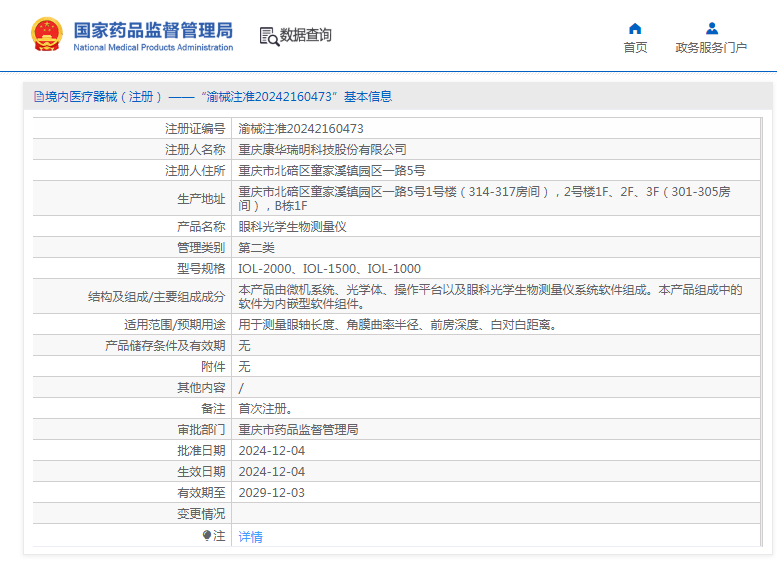Click the national emblem logo
The width and height of the screenshot is (777, 570).
(x=47, y=34)
